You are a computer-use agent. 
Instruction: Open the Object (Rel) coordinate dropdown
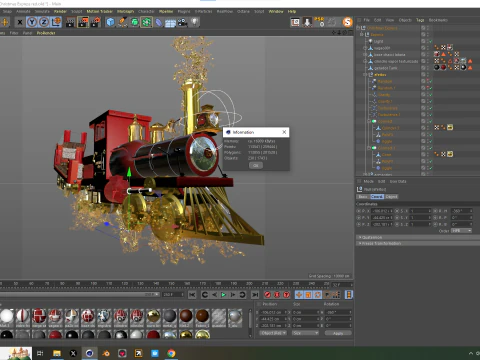(x=273, y=333)
